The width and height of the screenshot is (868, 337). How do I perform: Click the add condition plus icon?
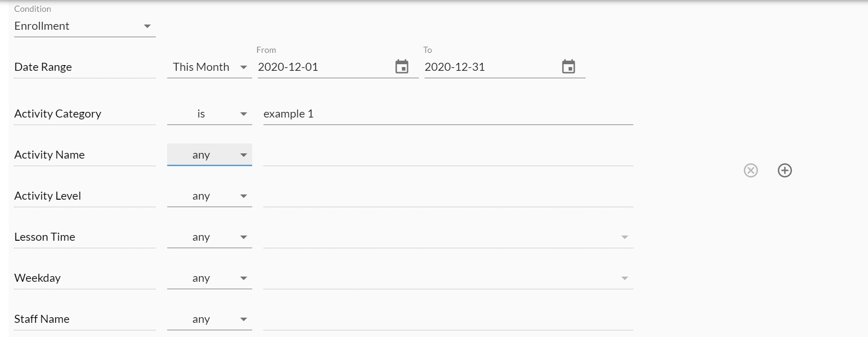click(x=785, y=170)
